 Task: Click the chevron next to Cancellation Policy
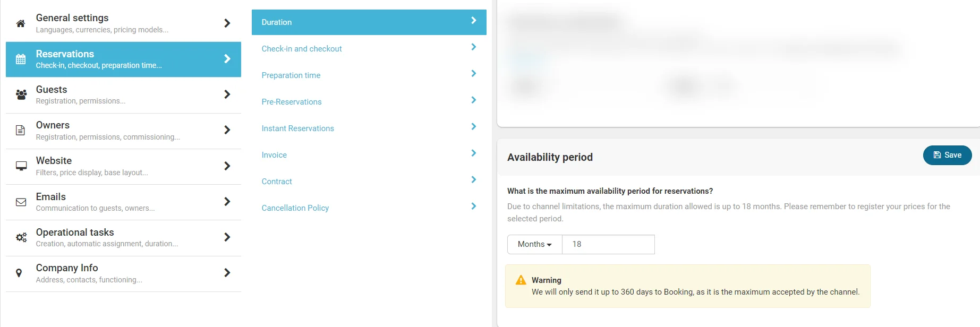click(x=473, y=206)
